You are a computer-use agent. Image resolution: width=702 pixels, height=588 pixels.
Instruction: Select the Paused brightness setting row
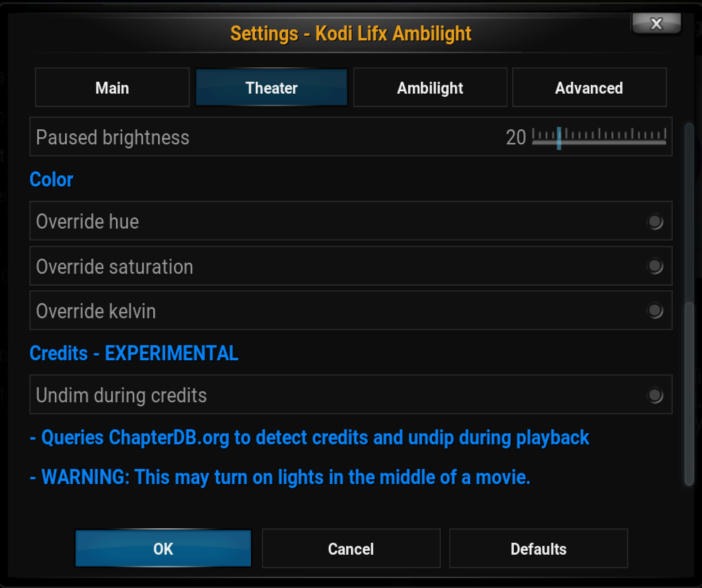point(238,138)
